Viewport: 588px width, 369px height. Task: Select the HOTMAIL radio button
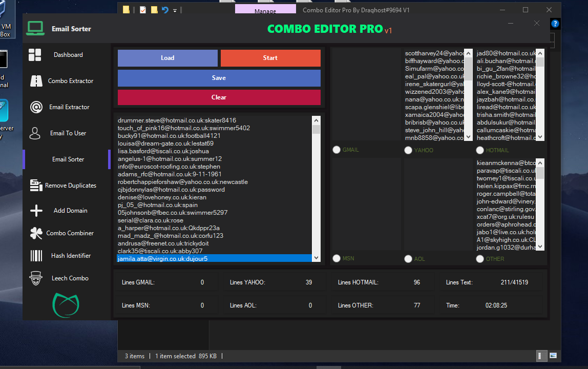click(x=479, y=150)
